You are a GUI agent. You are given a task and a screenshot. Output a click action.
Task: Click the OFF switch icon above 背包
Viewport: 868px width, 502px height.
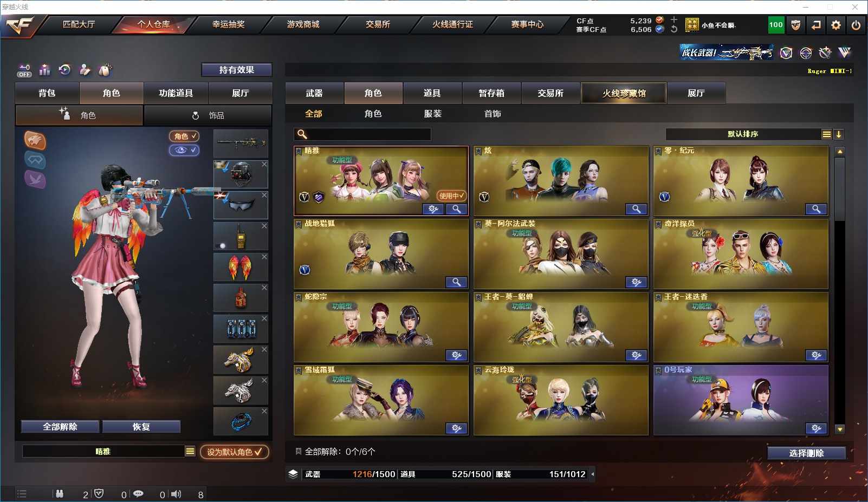(x=24, y=70)
